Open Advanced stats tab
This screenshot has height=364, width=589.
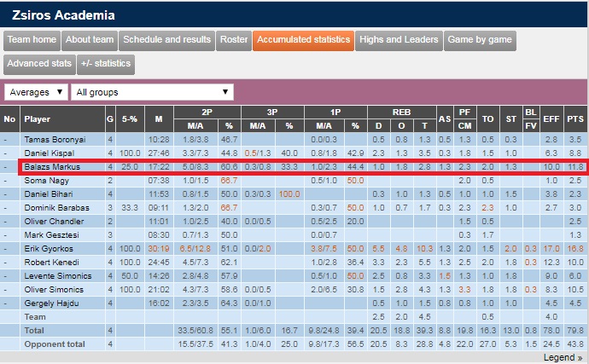coord(38,64)
